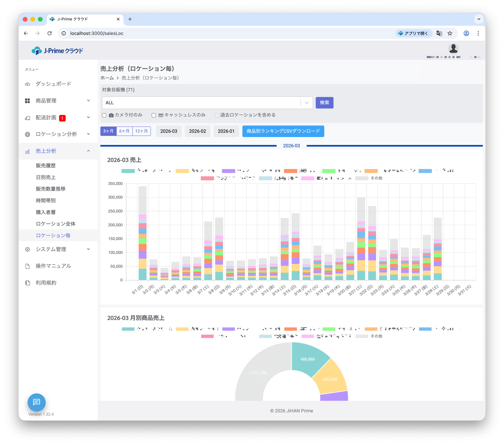This screenshot has width=504, height=445.
Task: Switch to the 6ヶ月 period tab
Action: [124, 131]
